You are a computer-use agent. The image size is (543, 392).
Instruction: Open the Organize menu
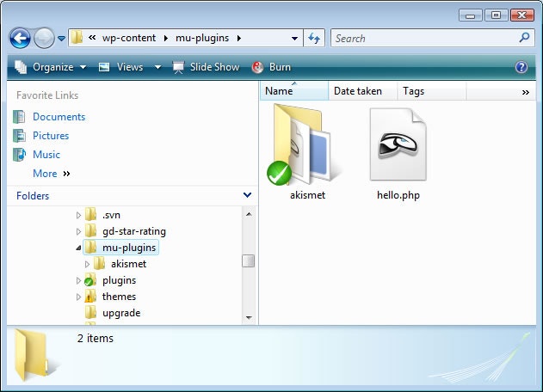(51, 67)
